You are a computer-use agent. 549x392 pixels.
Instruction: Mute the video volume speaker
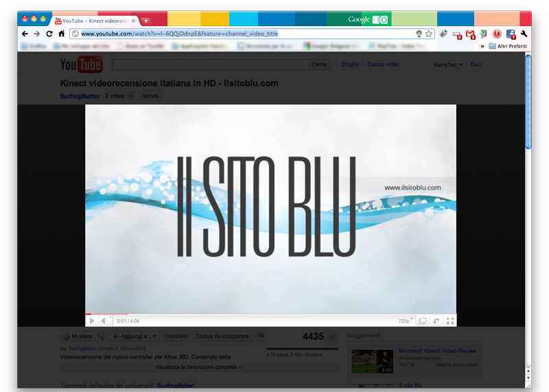[x=104, y=321]
